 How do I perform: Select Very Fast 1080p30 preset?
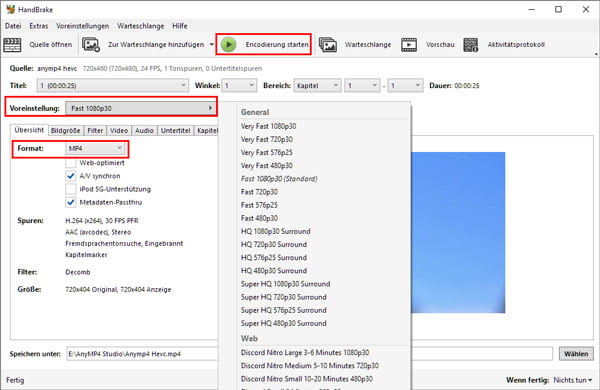click(268, 126)
